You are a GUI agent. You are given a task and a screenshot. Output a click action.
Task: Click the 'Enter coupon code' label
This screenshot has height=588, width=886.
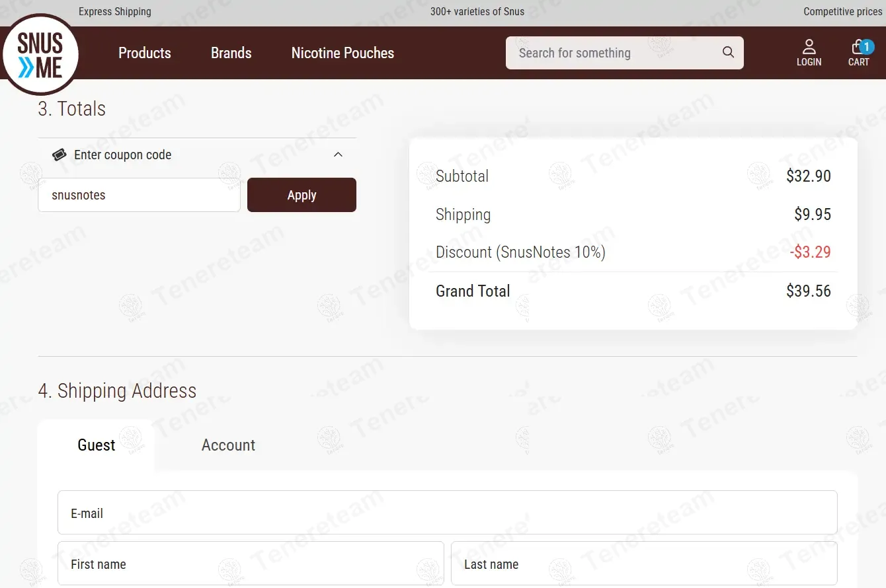tap(122, 155)
